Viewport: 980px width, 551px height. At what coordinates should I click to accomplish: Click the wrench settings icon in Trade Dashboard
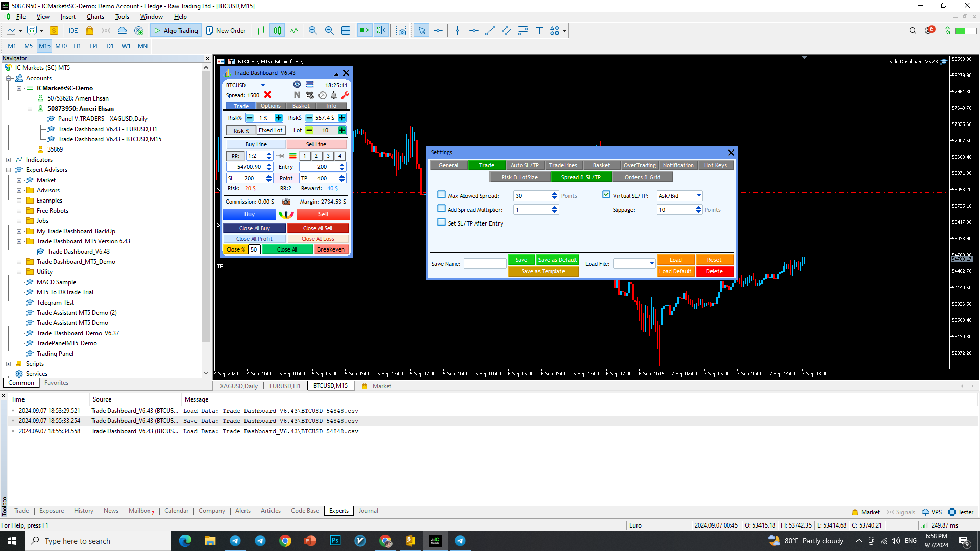(345, 95)
